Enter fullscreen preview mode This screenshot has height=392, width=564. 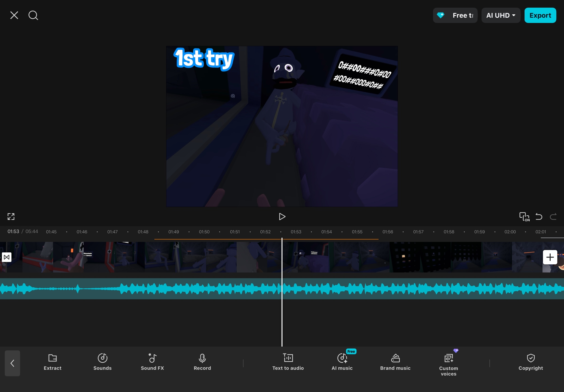11,216
